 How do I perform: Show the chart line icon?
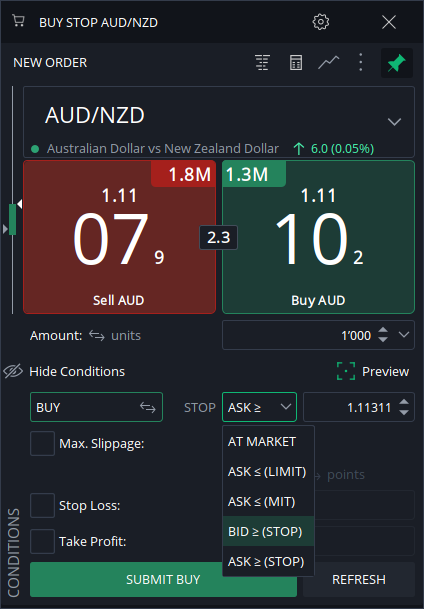tap(328, 63)
